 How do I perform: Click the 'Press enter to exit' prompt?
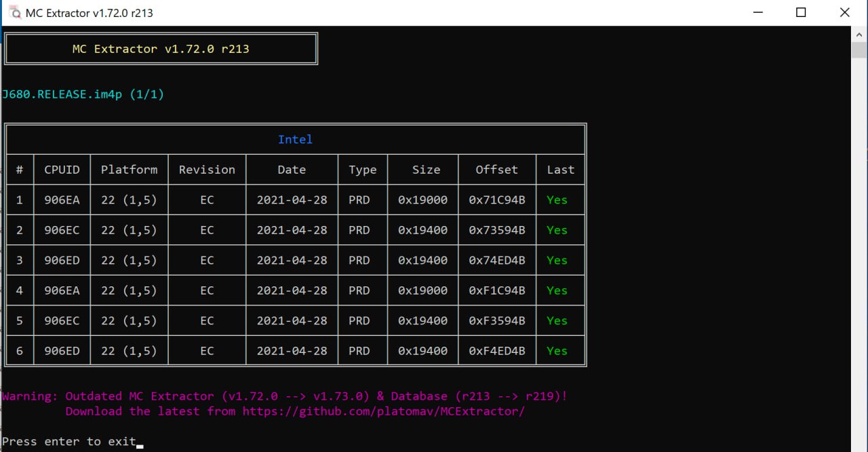tap(68, 442)
